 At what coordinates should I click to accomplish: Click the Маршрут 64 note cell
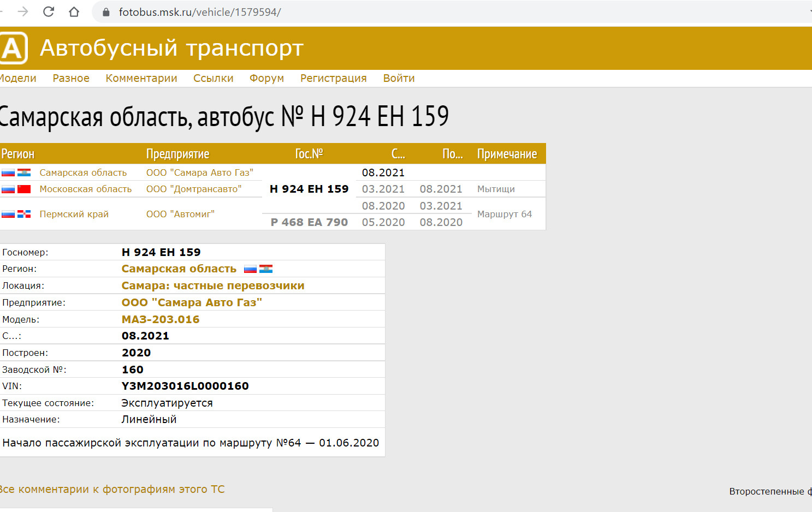[x=505, y=214]
